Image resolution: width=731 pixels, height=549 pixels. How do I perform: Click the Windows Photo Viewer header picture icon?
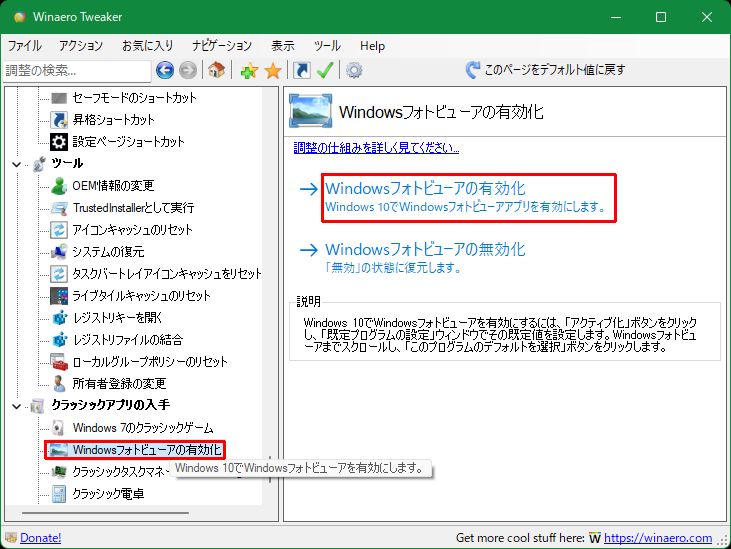310,111
